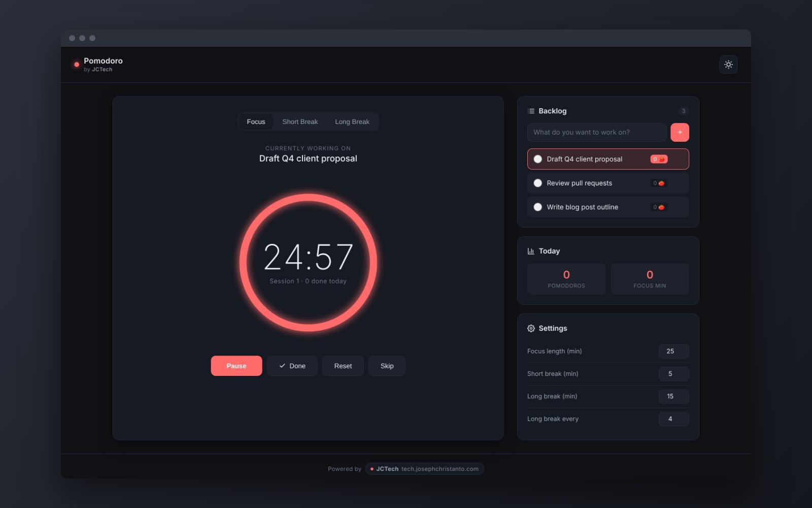Switch to the Focus tab
The image size is (812, 508).
pyautogui.click(x=256, y=121)
